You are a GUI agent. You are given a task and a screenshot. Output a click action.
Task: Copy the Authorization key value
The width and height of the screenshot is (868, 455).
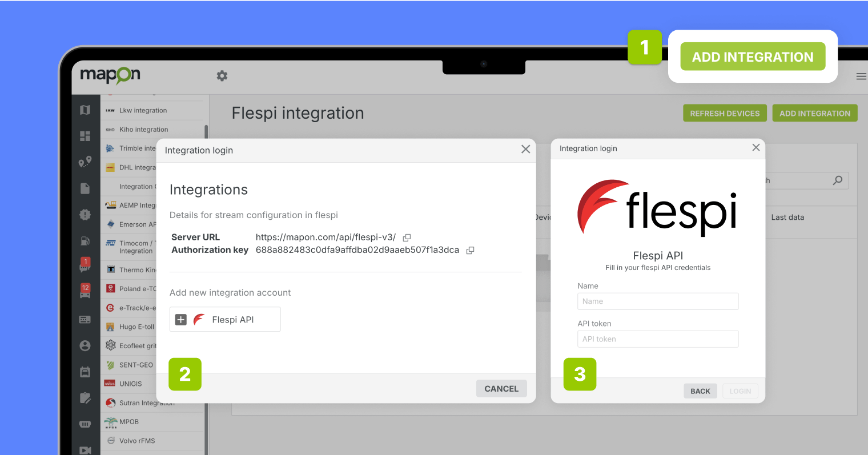pyautogui.click(x=470, y=250)
